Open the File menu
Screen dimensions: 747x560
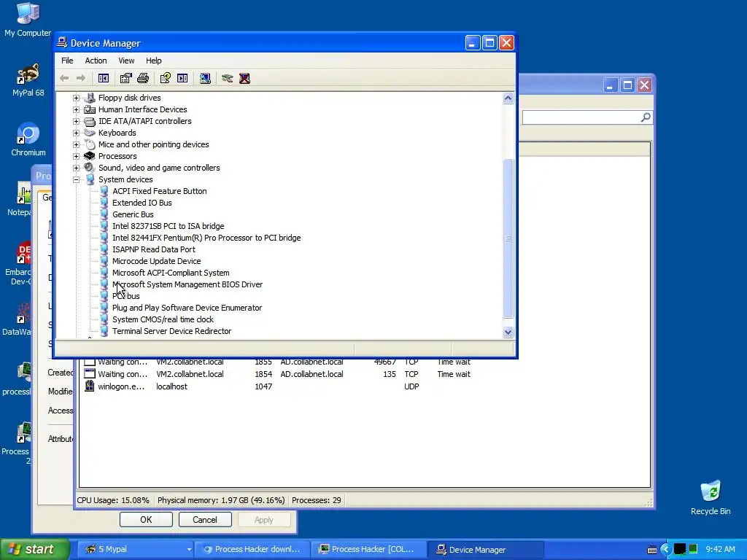pyautogui.click(x=67, y=61)
